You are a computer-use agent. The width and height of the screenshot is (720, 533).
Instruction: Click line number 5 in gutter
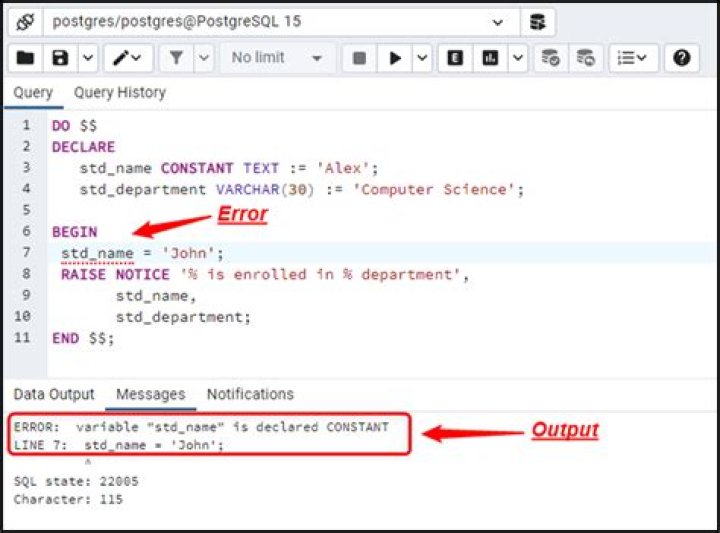26,210
